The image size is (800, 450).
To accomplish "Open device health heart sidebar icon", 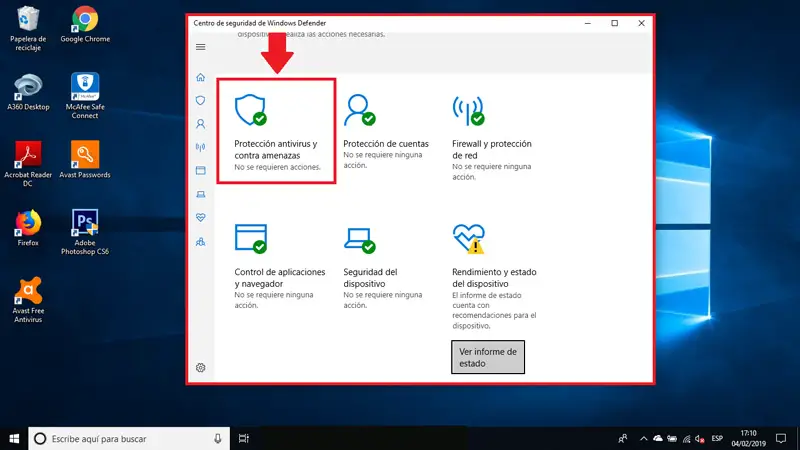I will click(201, 218).
